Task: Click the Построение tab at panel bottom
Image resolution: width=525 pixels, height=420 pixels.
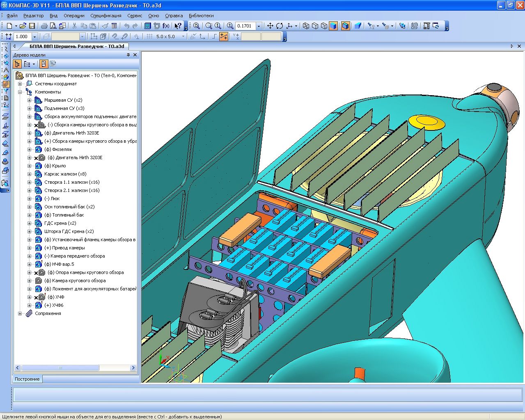Action: point(27,379)
